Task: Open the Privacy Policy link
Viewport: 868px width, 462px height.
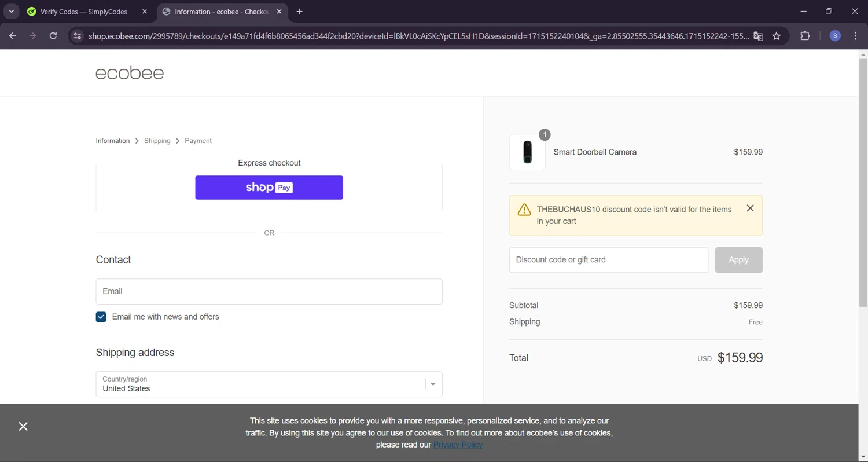Action: coord(458,445)
